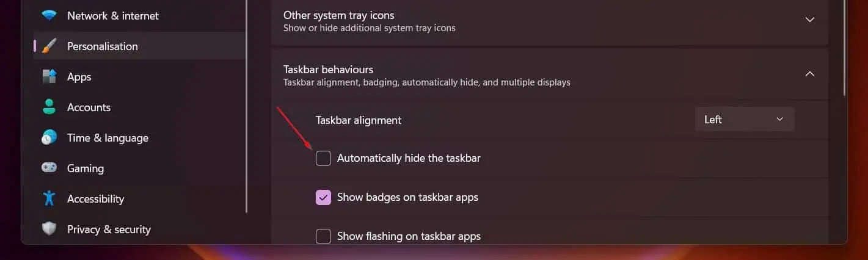Image resolution: width=868 pixels, height=260 pixels.
Task: Click the Gaming controller icon
Action: pyautogui.click(x=49, y=167)
